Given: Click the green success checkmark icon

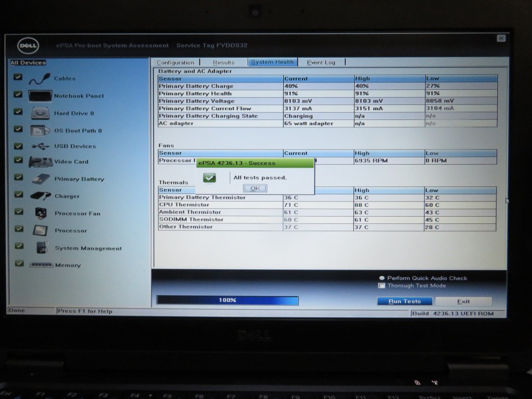Looking at the screenshot, I should (x=209, y=178).
